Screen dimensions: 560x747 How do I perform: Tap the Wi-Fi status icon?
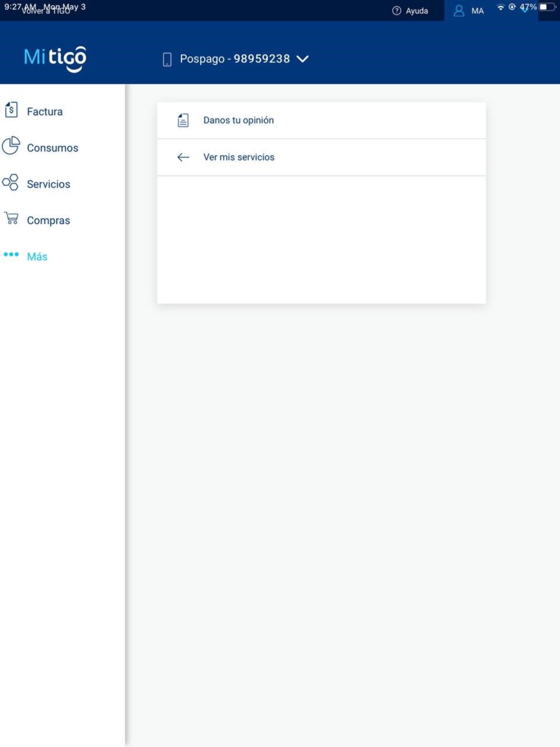[500, 8]
